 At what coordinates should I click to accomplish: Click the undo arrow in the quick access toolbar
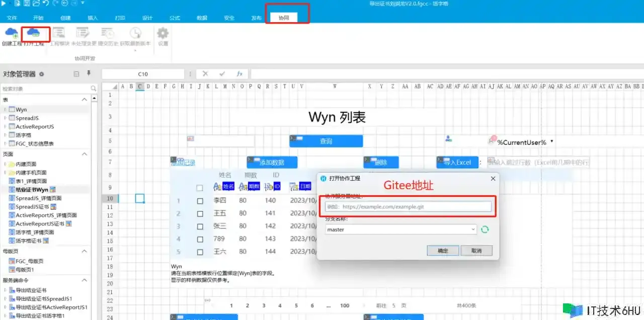coord(46,4)
